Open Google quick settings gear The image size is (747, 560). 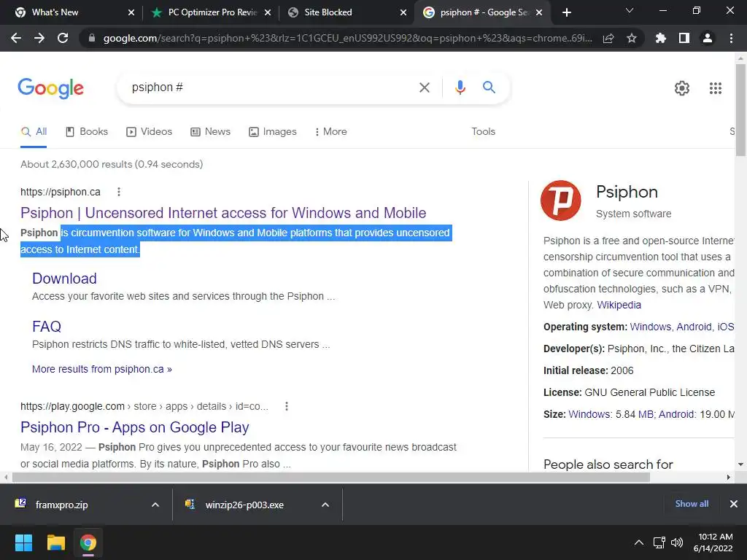[x=682, y=88]
